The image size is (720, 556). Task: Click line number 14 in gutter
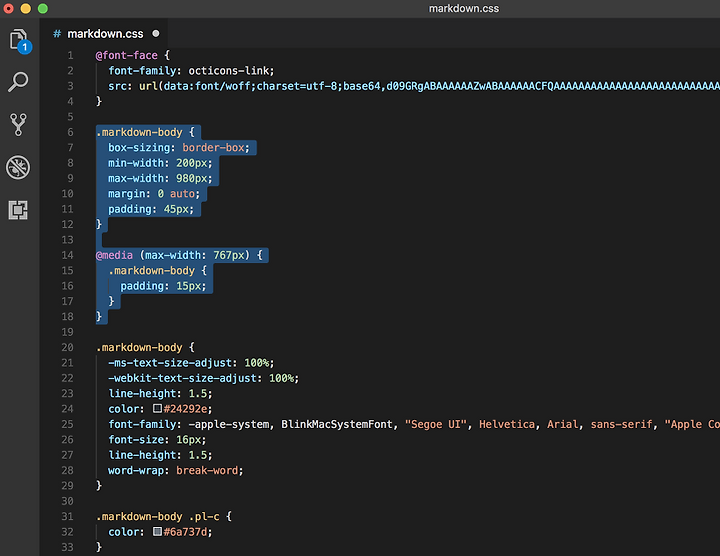click(68, 255)
